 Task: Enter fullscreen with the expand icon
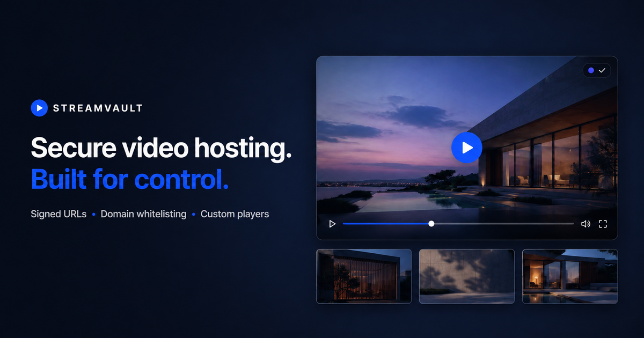pos(603,224)
